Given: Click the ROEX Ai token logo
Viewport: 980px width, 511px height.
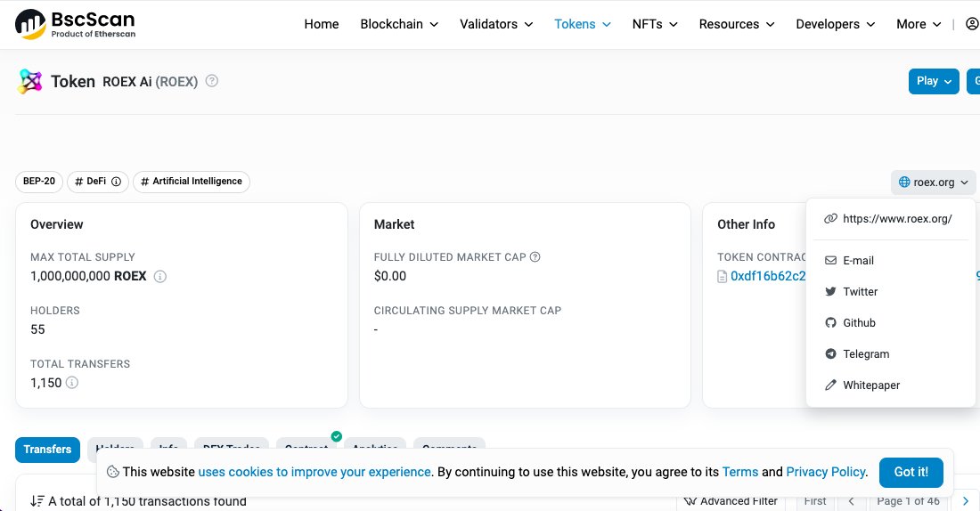Looking at the screenshot, I should [30, 81].
